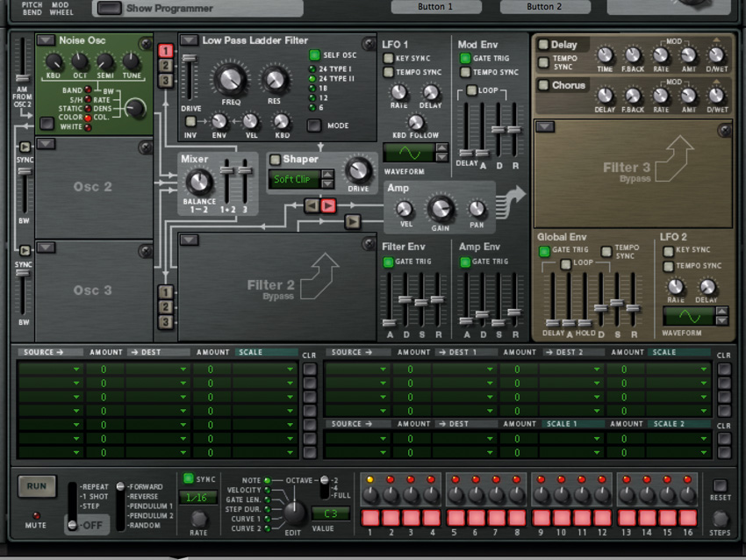Toggle Osc 3 sync arrow button
This screenshot has width=746, height=560.
point(25,250)
